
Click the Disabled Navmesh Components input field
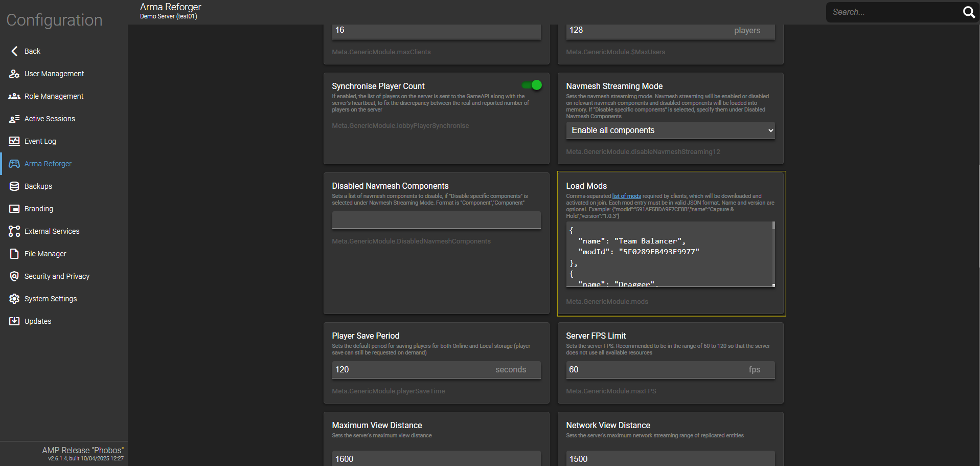tap(436, 220)
